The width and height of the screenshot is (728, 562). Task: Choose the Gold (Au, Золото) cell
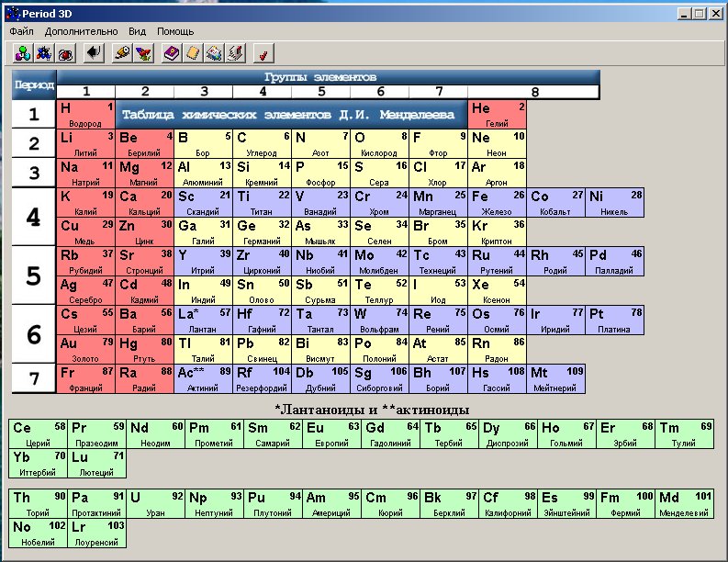pyautogui.click(x=86, y=350)
